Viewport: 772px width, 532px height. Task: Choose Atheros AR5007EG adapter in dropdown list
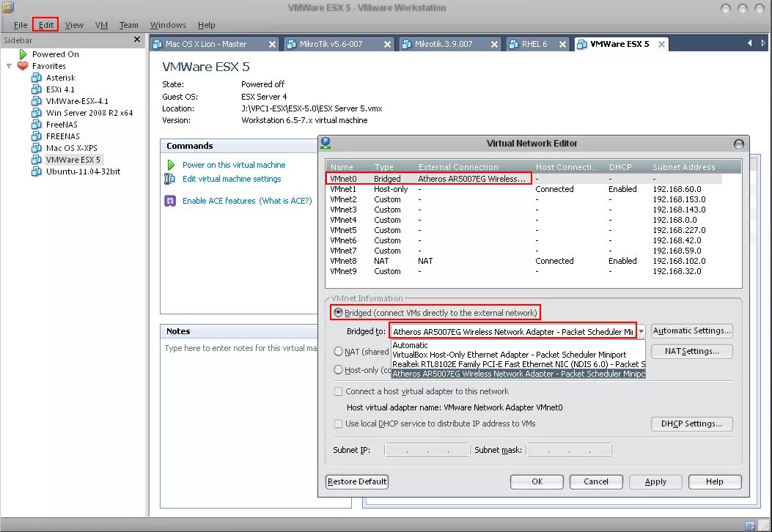coord(518,374)
